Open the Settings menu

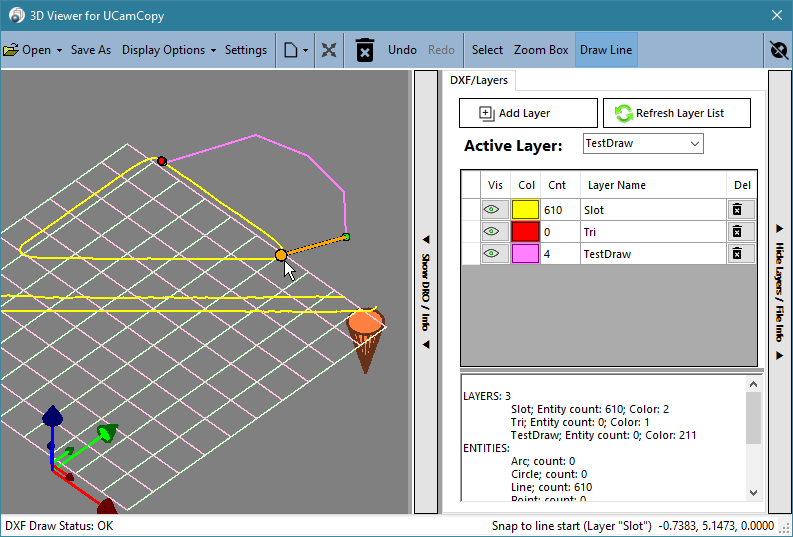(245, 50)
